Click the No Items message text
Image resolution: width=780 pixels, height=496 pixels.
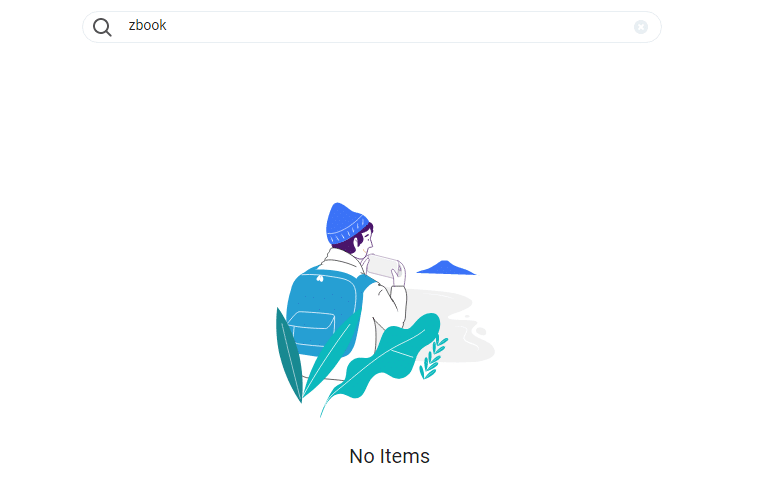coord(390,456)
